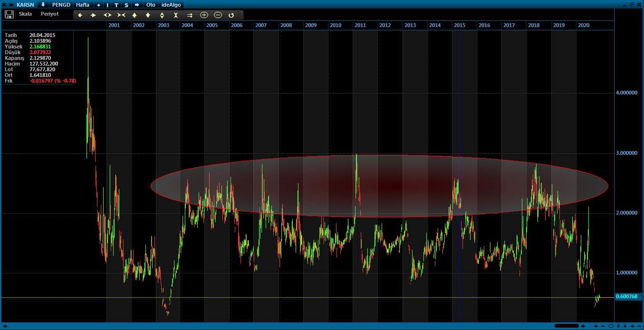Expand chart horizontally with outward arrows icon
644x330 pixels.
(x=107, y=15)
